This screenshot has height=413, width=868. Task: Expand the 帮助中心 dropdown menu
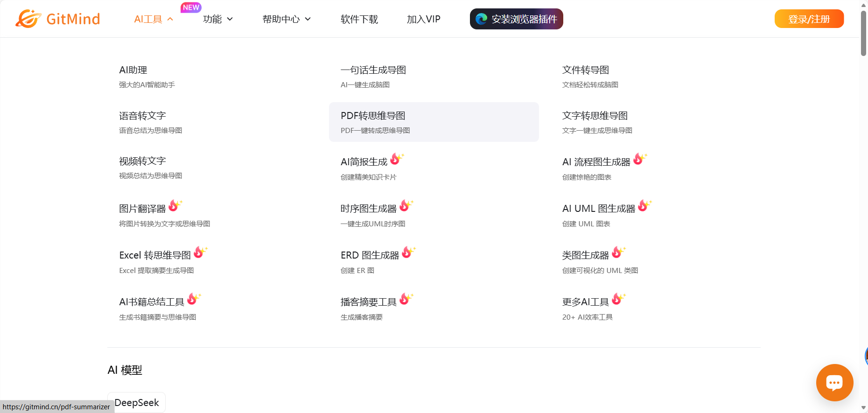[x=286, y=19]
